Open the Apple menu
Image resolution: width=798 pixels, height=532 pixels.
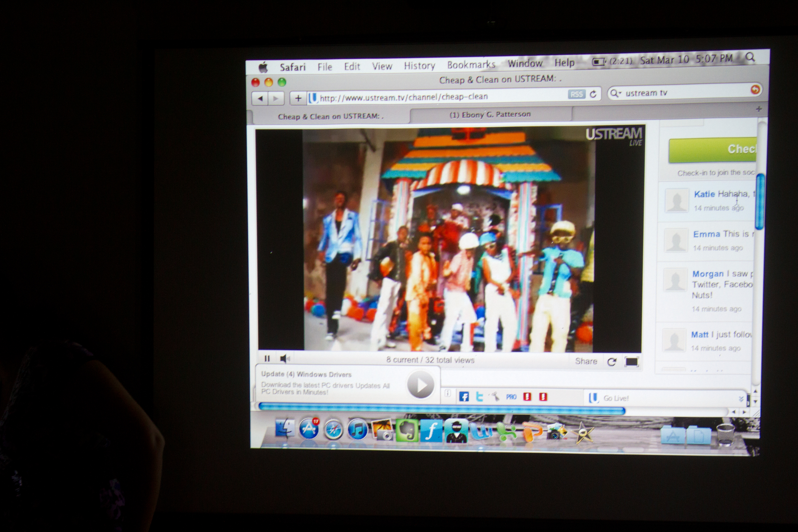point(263,67)
